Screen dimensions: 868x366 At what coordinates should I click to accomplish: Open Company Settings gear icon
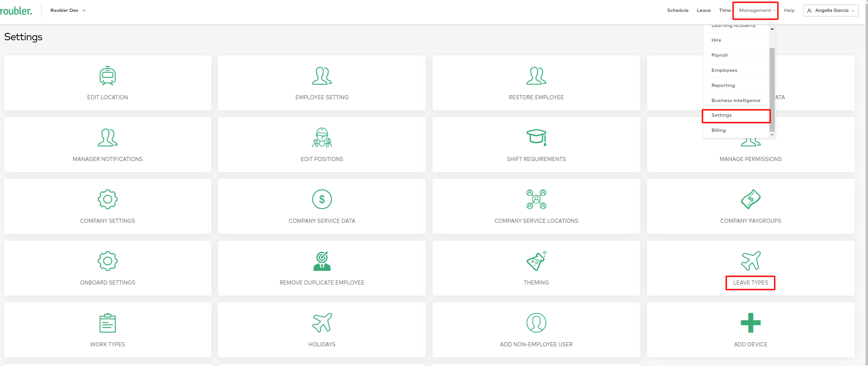coord(107,199)
